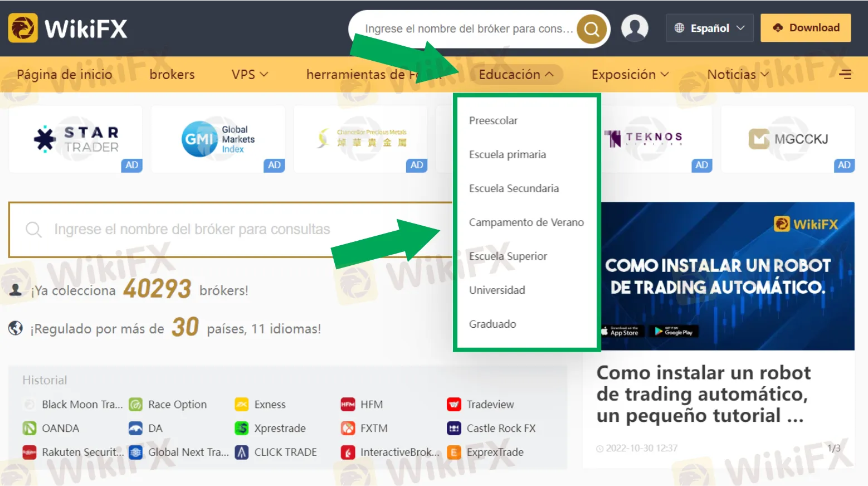The width and height of the screenshot is (868, 486).
Task: Click the Rakuten Securities broker icon
Action: pyautogui.click(x=29, y=452)
